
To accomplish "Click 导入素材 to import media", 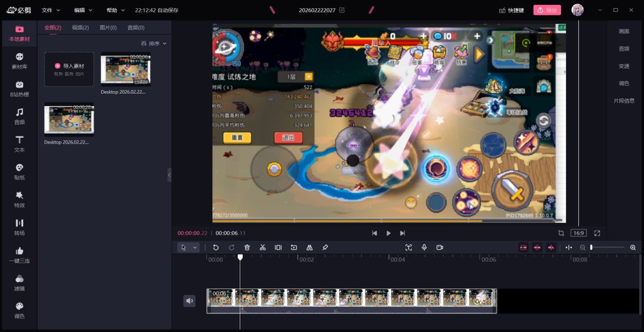I will click(69, 69).
